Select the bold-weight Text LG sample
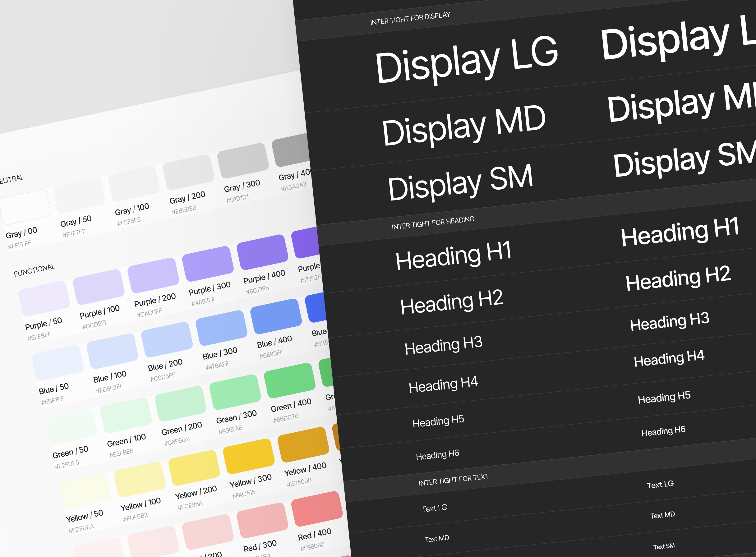The width and height of the screenshot is (756, 557). point(660,485)
